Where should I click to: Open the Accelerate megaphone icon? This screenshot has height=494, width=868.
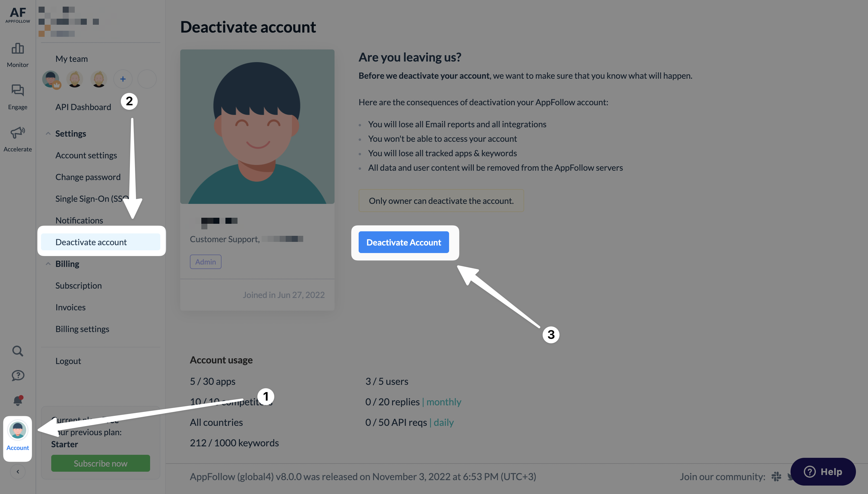[x=17, y=133]
